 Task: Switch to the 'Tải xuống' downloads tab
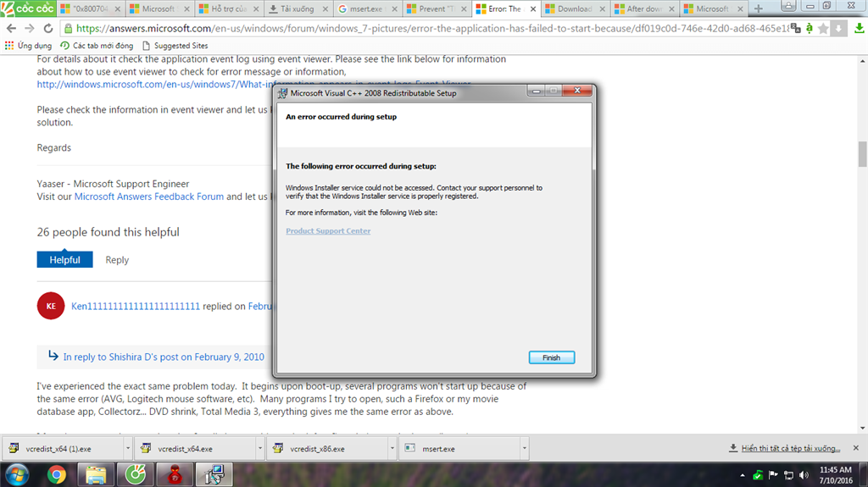pyautogui.click(x=298, y=8)
